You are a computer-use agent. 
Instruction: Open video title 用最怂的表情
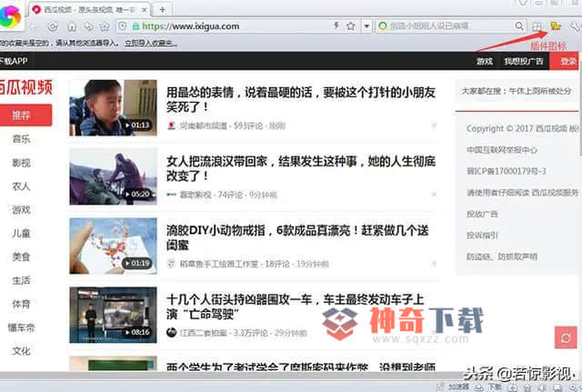click(301, 99)
